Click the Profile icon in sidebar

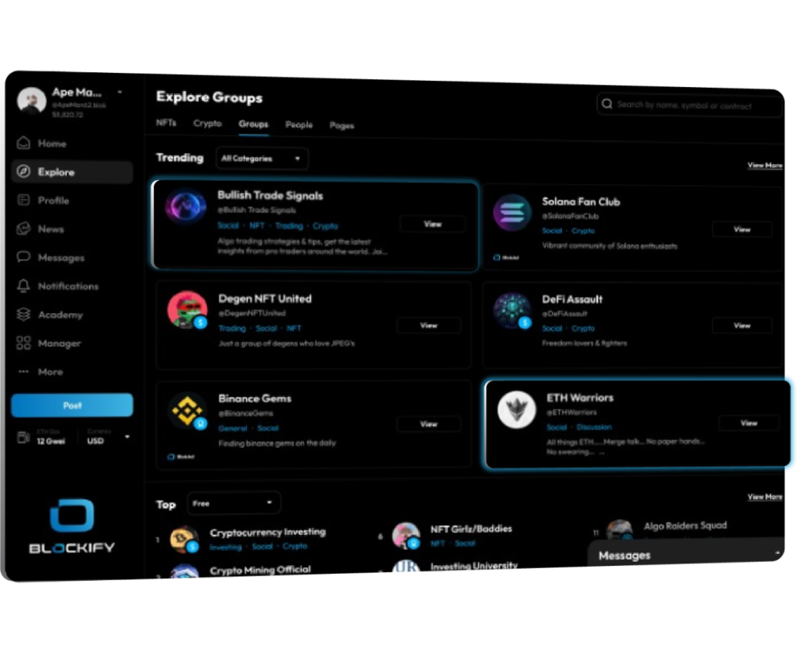[x=24, y=200]
